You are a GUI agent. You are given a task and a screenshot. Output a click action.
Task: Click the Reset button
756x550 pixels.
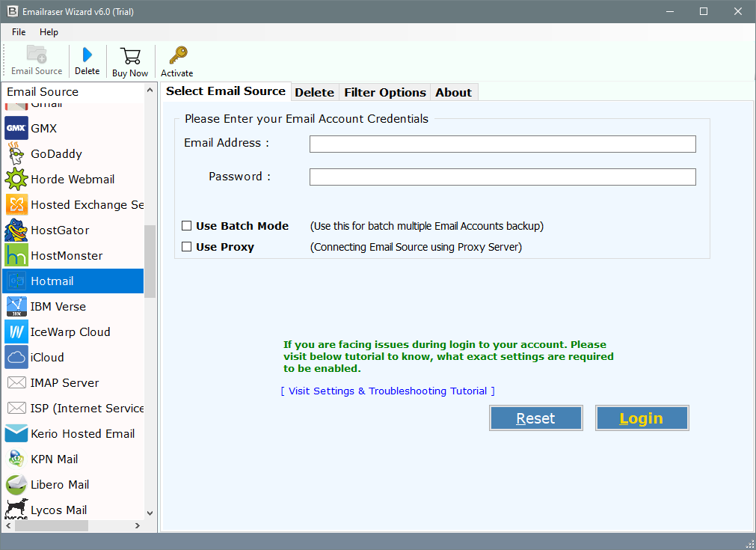tap(535, 418)
